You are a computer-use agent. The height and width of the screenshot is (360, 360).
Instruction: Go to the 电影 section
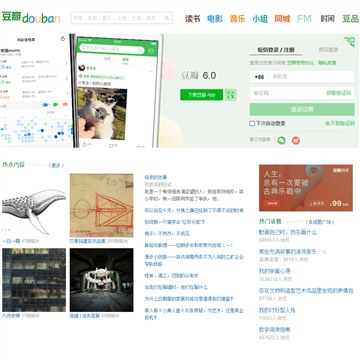pyautogui.click(x=215, y=19)
